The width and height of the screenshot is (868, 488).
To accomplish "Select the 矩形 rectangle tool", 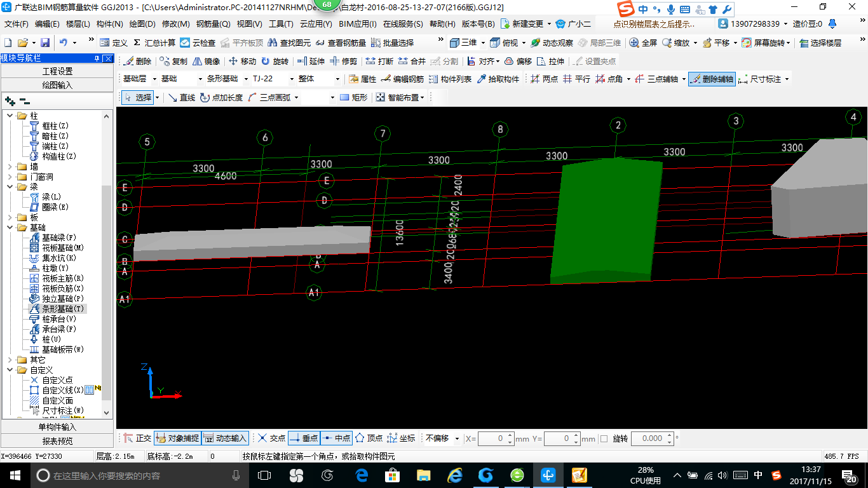I will [x=354, y=97].
